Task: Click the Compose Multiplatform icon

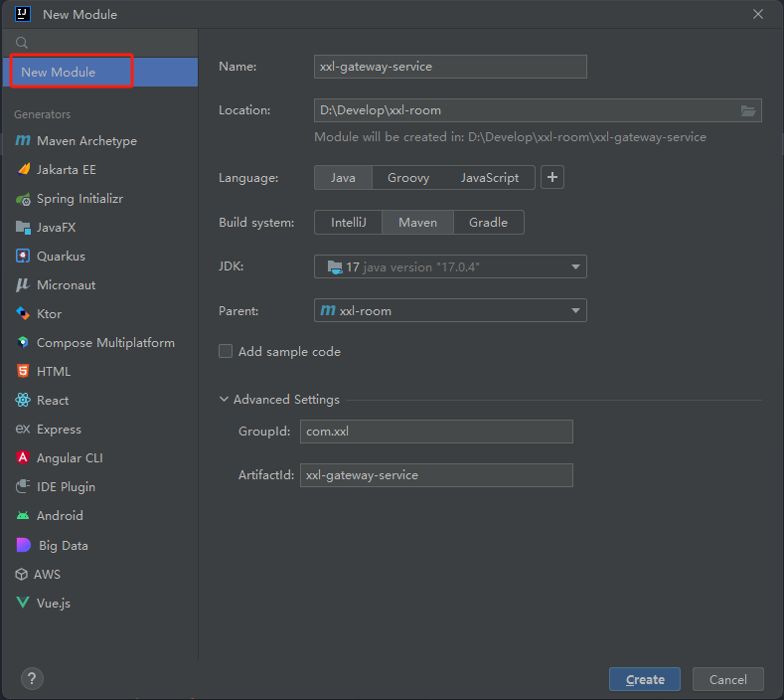Action: [x=23, y=343]
